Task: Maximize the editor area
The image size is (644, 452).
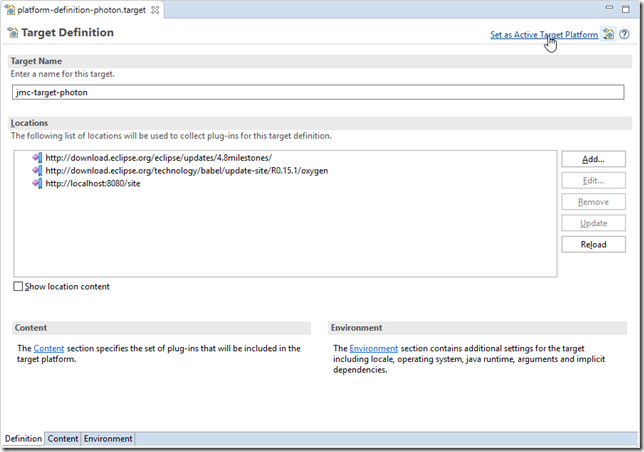Action: (x=626, y=9)
